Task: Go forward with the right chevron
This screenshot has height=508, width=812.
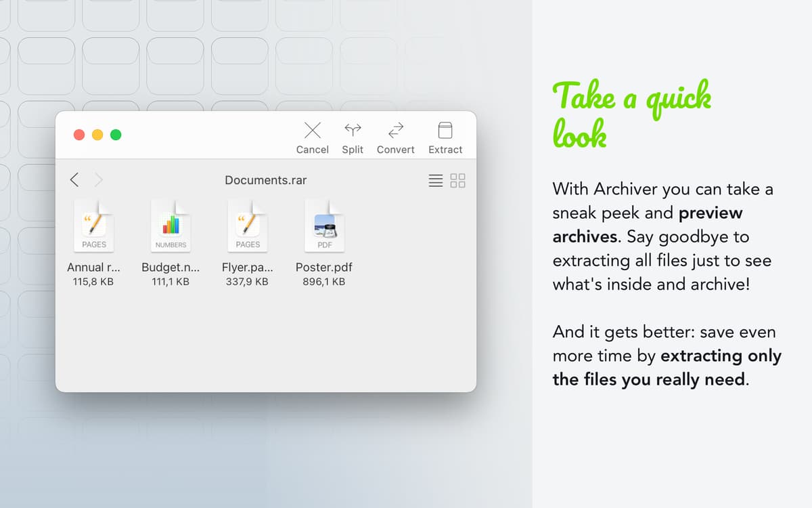Action: pos(99,179)
